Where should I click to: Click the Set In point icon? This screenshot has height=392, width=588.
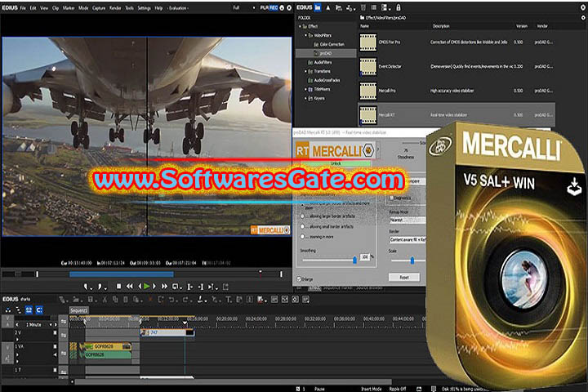87,287
